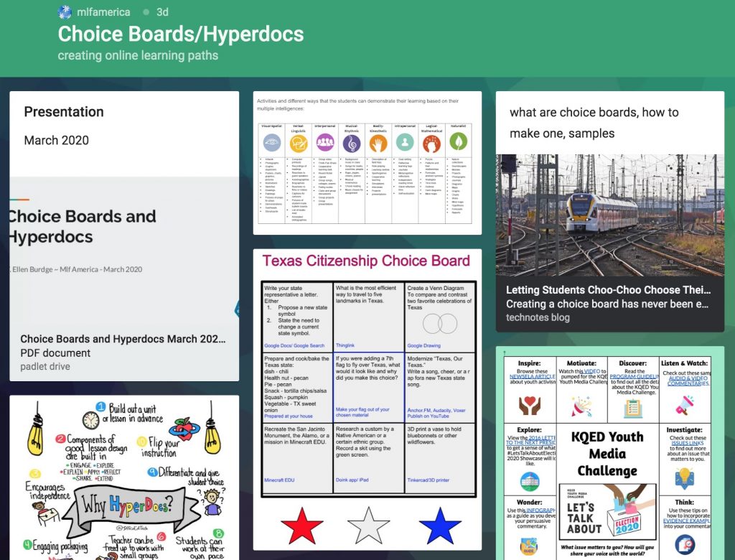Click the subtitle "creating online learning paths"
Viewport: 735px width, 560px height.
point(138,55)
